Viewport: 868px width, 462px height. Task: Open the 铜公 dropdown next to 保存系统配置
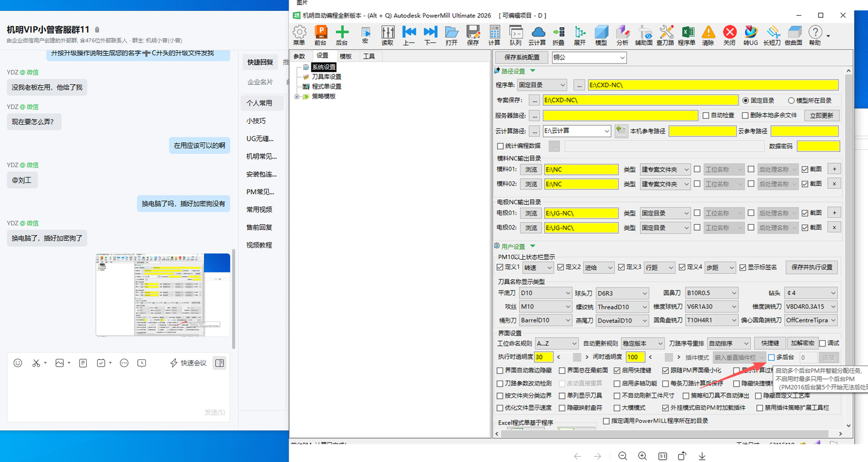[589, 58]
